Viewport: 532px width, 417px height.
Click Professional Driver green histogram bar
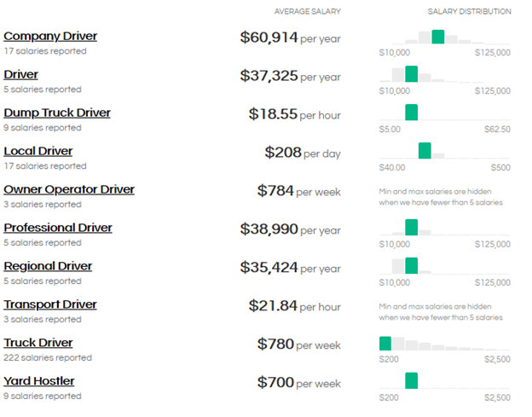click(x=412, y=227)
